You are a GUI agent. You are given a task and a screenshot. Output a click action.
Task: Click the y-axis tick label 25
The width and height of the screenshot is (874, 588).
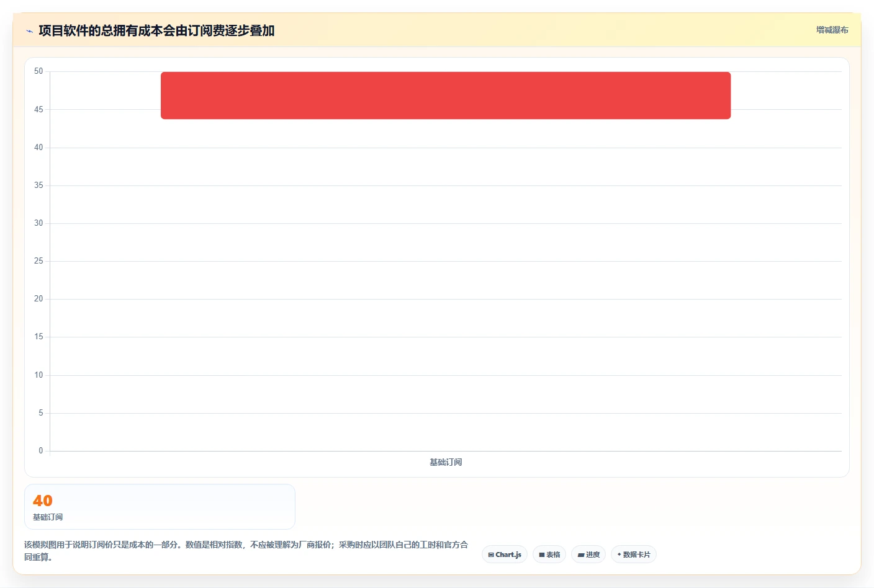[38, 261]
